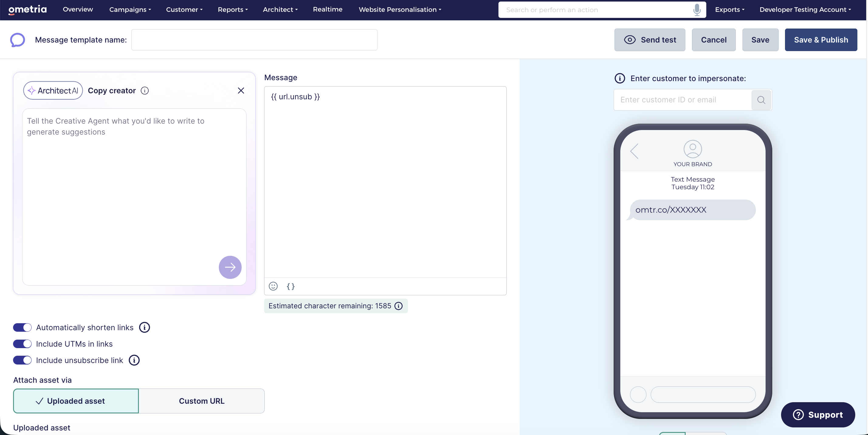Click the customer search magnifier button
The height and width of the screenshot is (435, 868).
point(761,100)
